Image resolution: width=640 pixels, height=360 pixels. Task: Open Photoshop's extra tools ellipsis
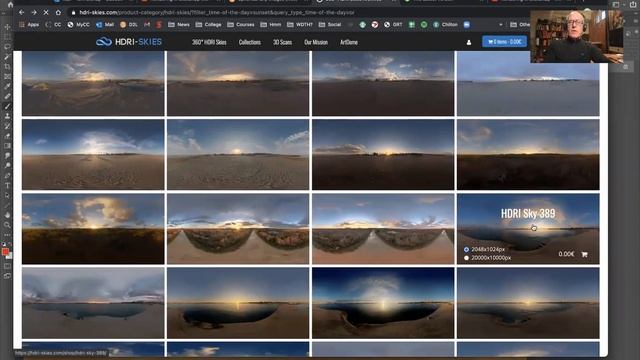point(7,235)
